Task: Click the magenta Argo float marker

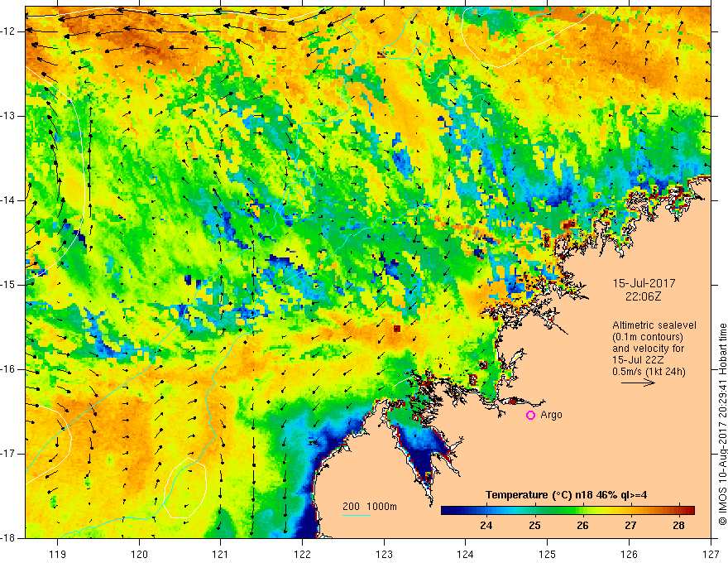Action: 530,416
